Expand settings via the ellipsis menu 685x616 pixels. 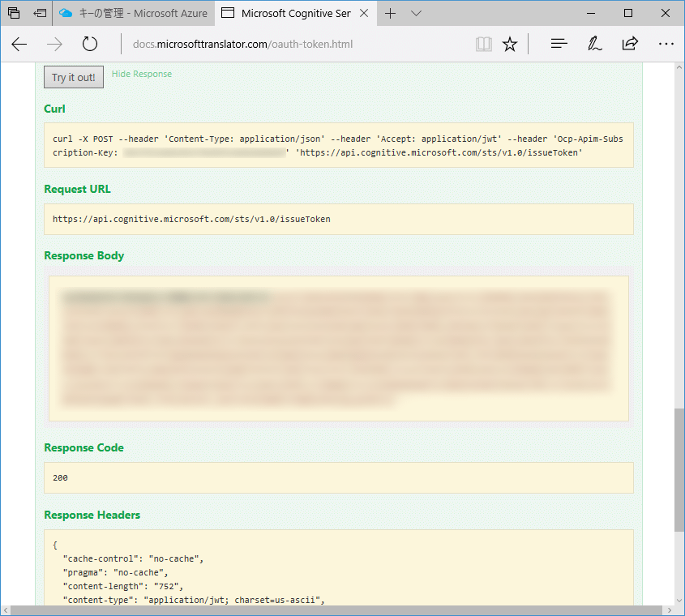(666, 44)
